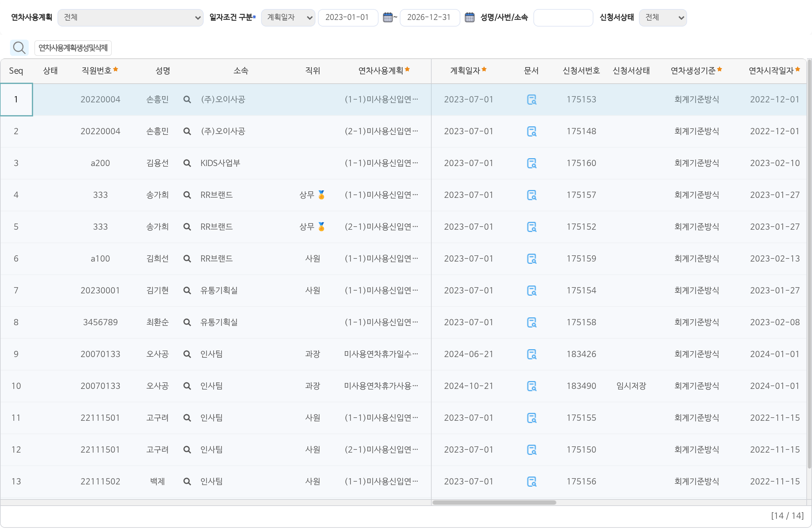Click start date cell 2023-02-13
The image size is (812, 530).
(x=775, y=258)
